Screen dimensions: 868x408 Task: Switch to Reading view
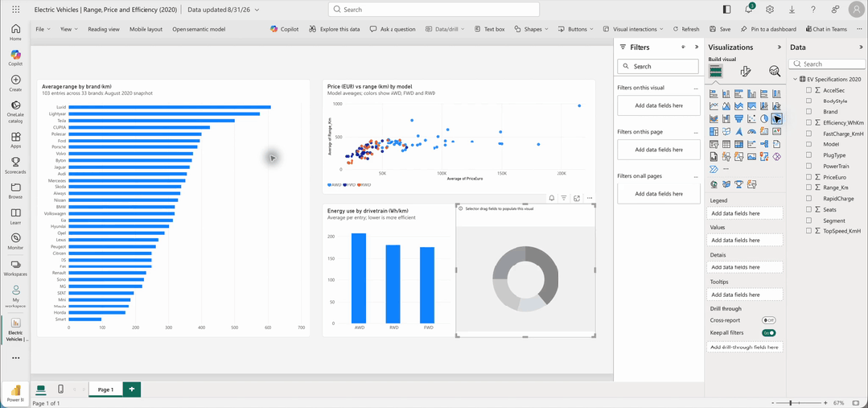click(104, 29)
